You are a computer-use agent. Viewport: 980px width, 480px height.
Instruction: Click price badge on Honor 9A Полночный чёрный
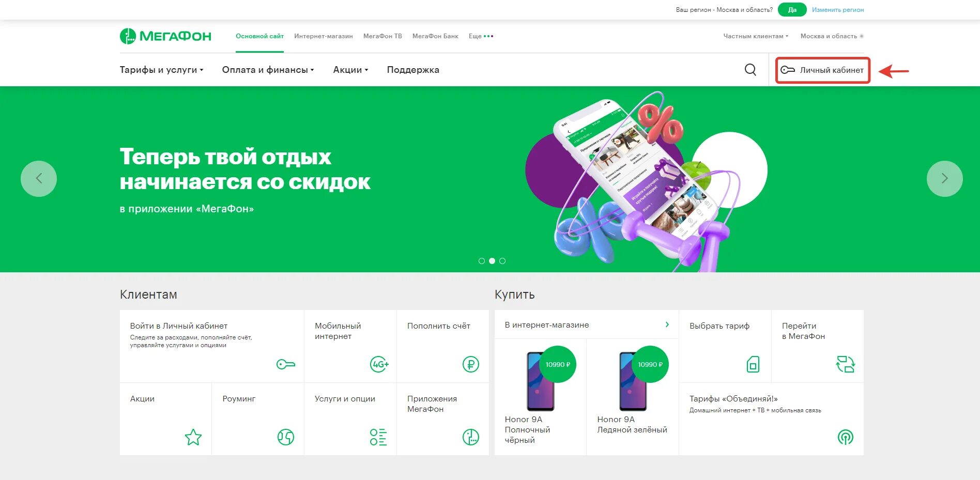558,364
